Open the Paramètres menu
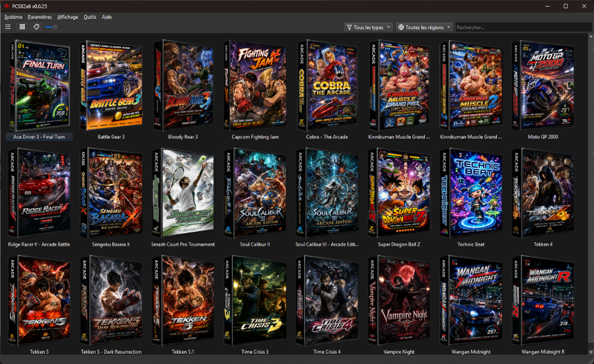Screen dimensions: 594x364 (40, 16)
